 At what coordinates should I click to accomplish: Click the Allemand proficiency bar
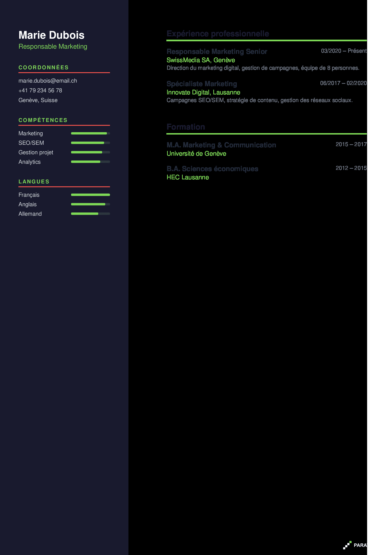pyautogui.click(x=91, y=214)
